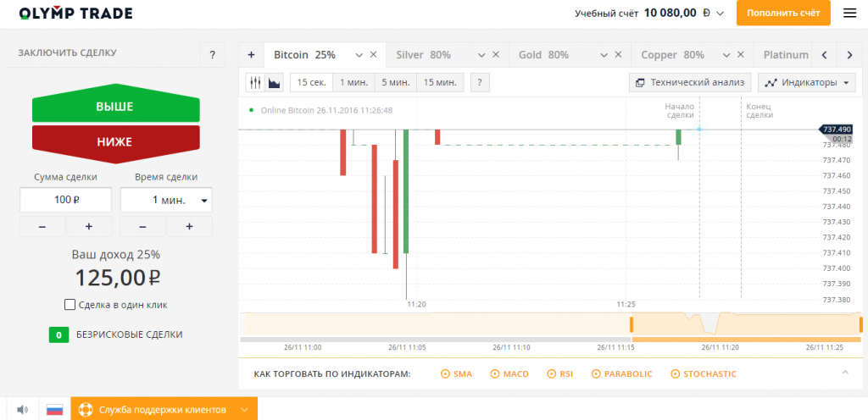This screenshot has width=868, height=420.
Task: Open the SMA indicator tutorial
Action: tap(457, 374)
